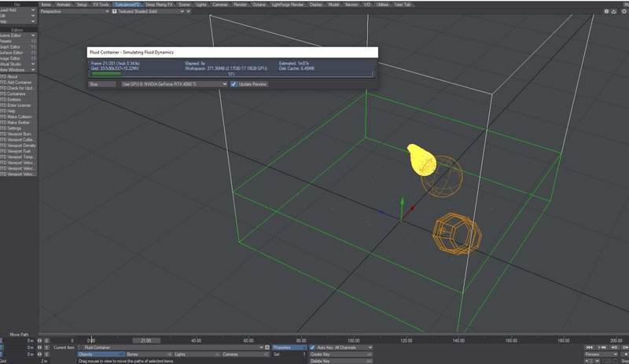Grab the green Y-axis move handle
Screen dimensions: 629x364
point(402,202)
